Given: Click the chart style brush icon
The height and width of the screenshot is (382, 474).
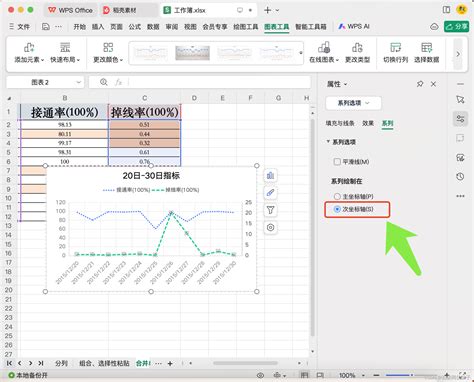Looking at the screenshot, I should click(270, 193).
